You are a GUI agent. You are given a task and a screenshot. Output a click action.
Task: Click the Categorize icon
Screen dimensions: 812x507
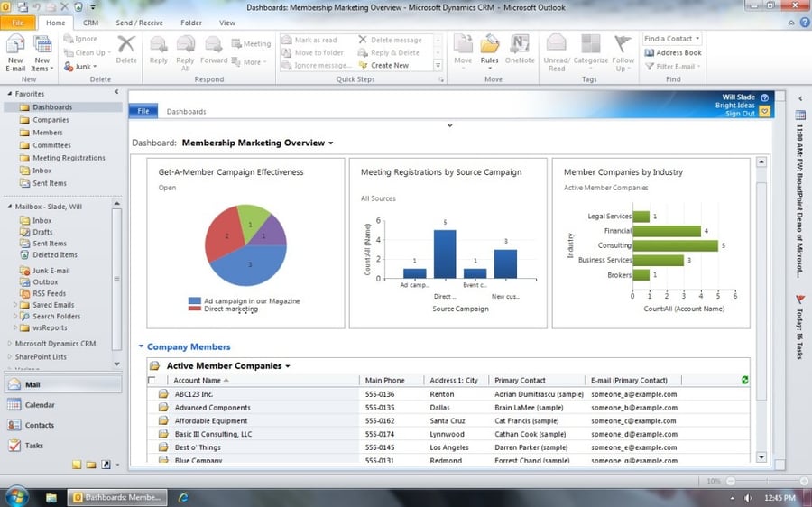(x=590, y=44)
